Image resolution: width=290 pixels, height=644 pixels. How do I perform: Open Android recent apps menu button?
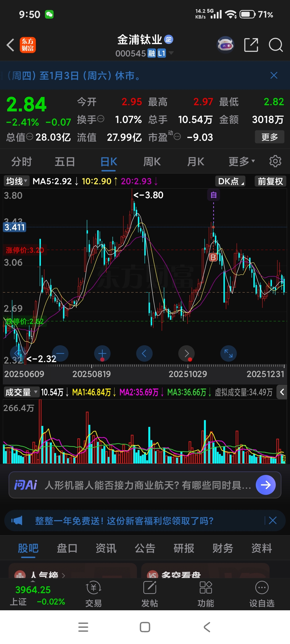tap(83, 627)
